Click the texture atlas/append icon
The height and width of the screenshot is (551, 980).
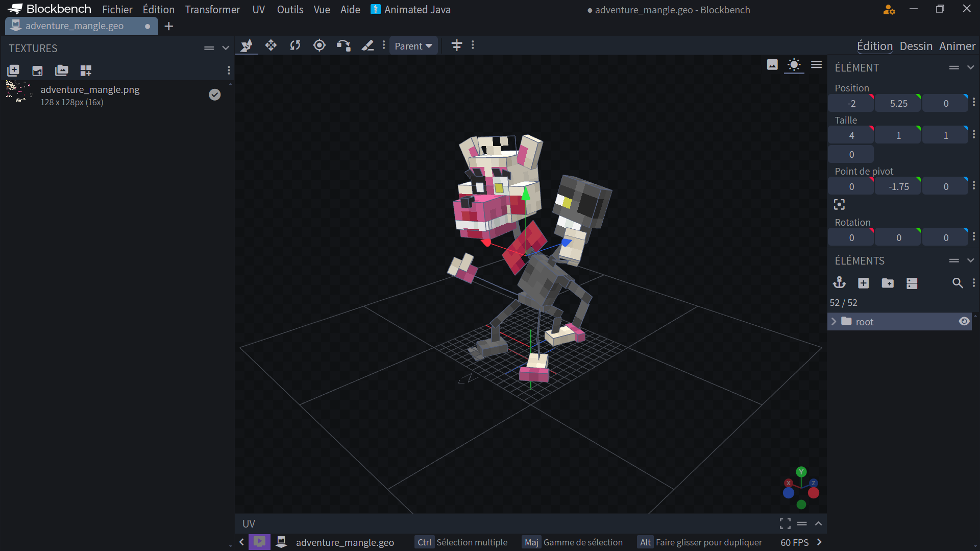pos(86,70)
